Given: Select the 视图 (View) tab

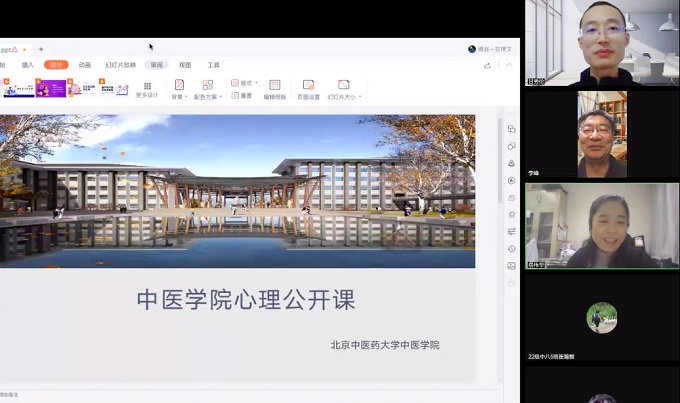Looking at the screenshot, I should 185,65.
